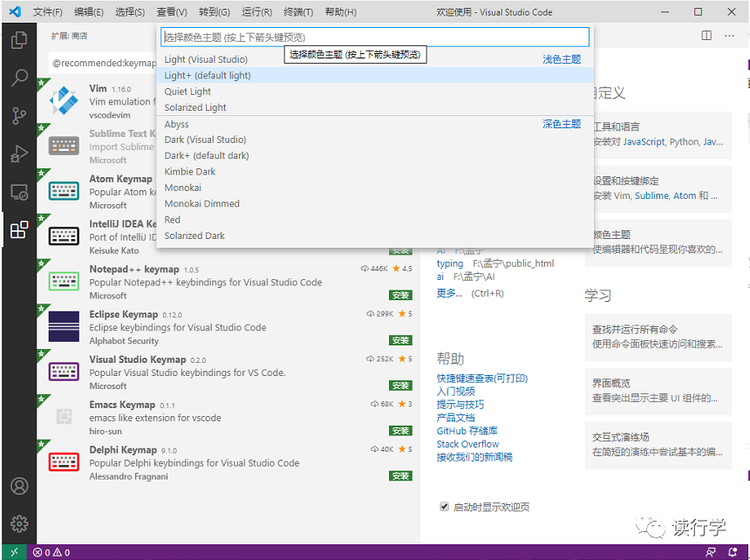The width and height of the screenshot is (750, 560).
Task: Select Monokai theme
Action: [375, 188]
